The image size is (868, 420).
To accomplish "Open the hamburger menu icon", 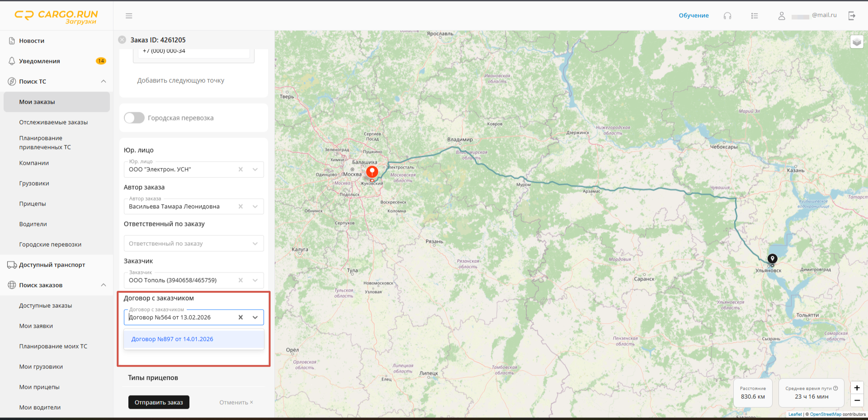I will click(x=129, y=16).
